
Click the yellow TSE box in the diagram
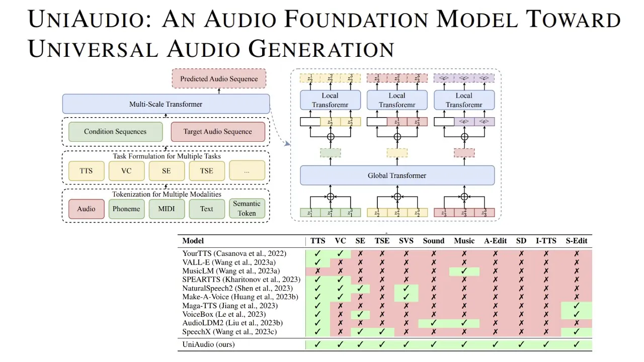pos(207,171)
